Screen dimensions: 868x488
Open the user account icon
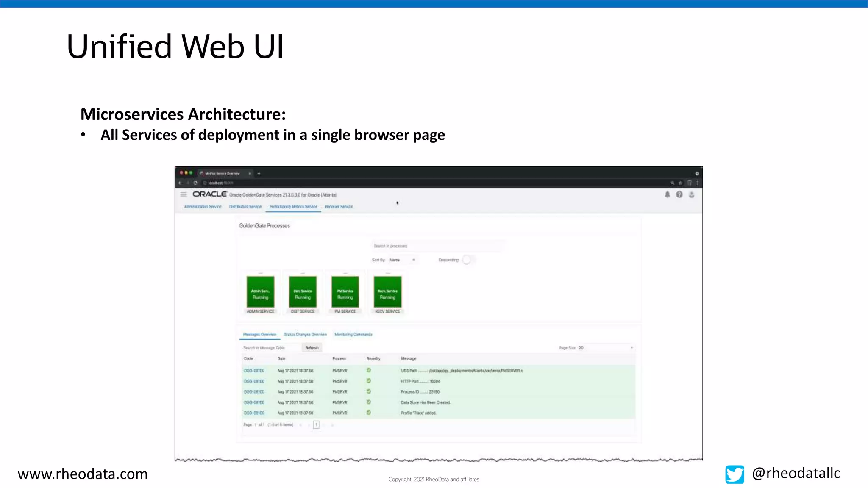[x=691, y=194]
